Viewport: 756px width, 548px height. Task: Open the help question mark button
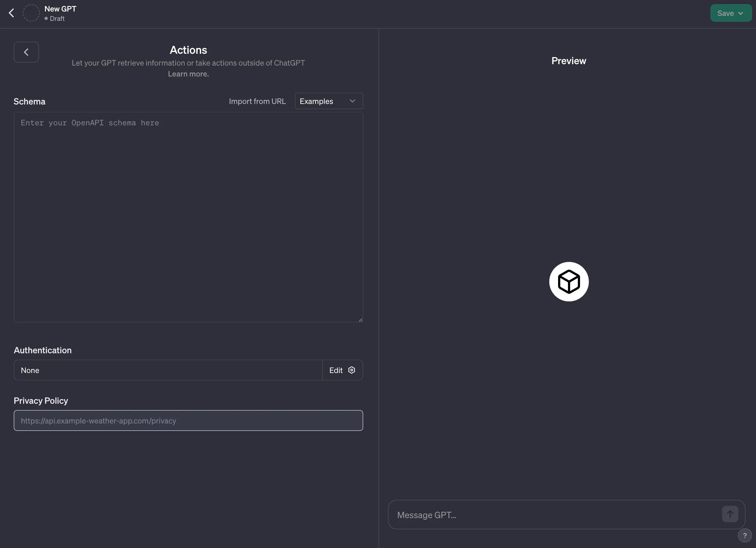coord(744,535)
